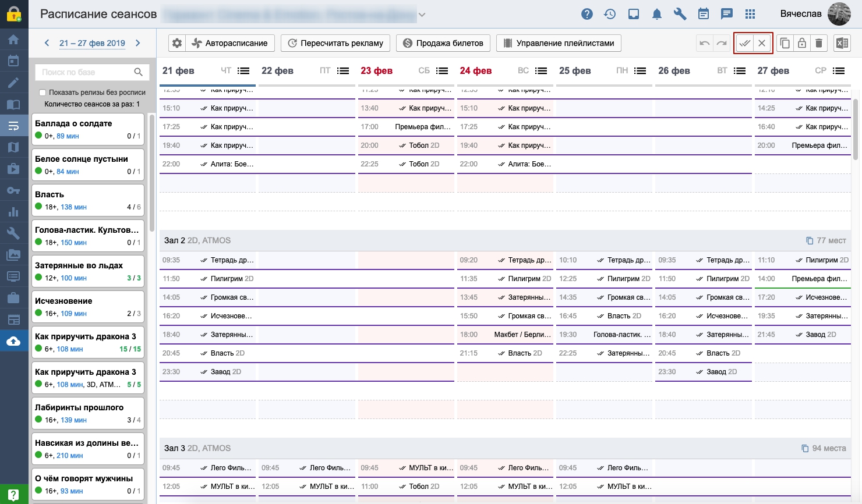The height and width of the screenshot is (504, 862).
Task: Click the double-checkmark approve schedule icon
Action: (744, 43)
